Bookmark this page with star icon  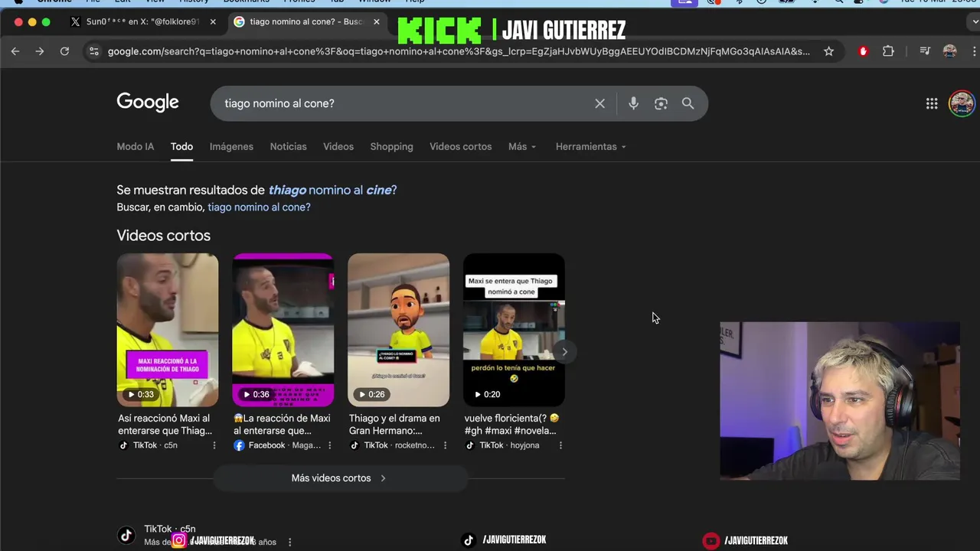828,51
